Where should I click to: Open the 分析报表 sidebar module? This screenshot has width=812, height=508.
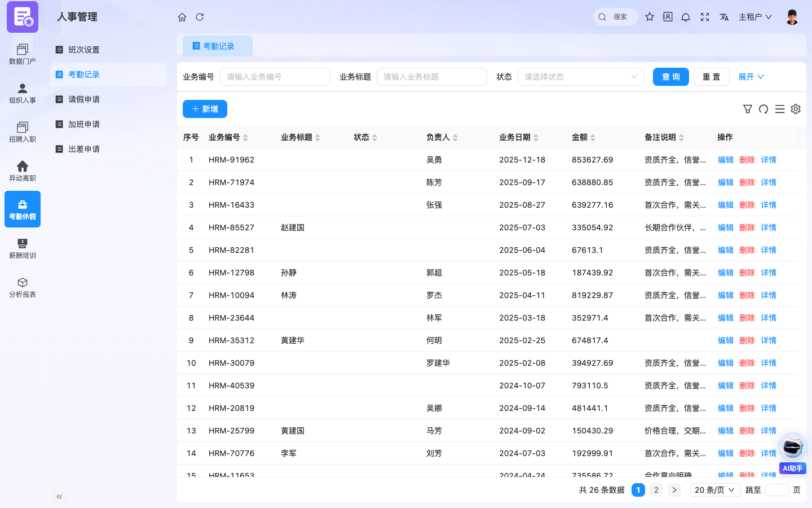(23, 287)
